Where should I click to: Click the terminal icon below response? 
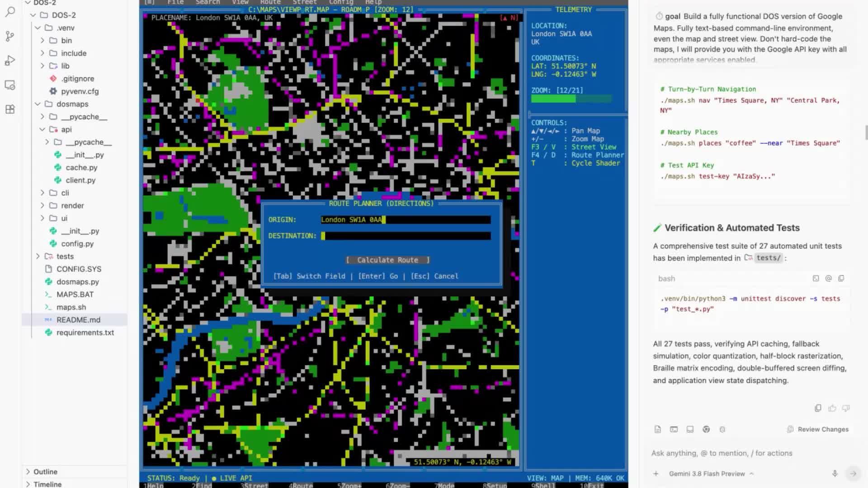coord(674,429)
